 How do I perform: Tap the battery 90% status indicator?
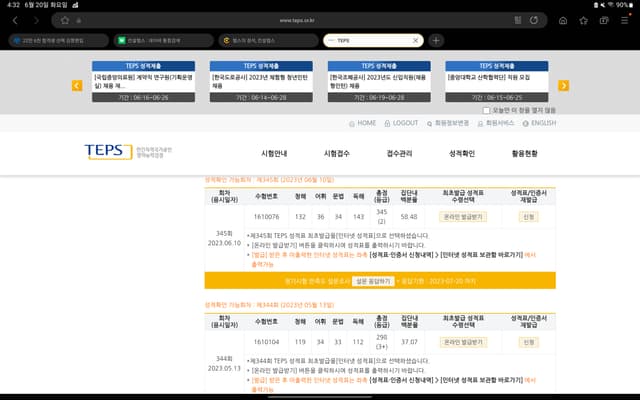pyautogui.click(x=624, y=5)
